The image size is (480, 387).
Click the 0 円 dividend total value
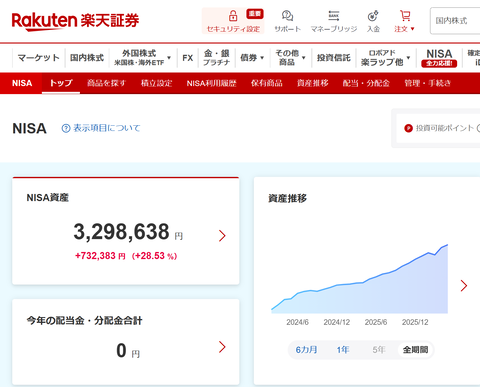tap(128, 351)
